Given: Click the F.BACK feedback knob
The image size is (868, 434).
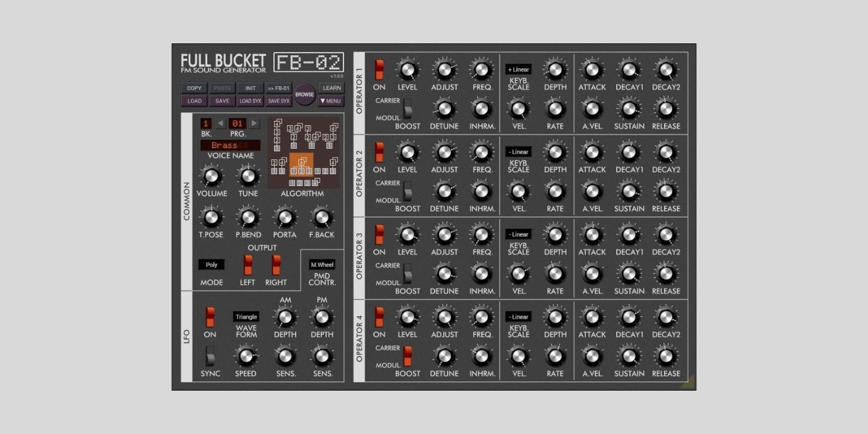Looking at the screenshot, I should (x=321, y=218).
